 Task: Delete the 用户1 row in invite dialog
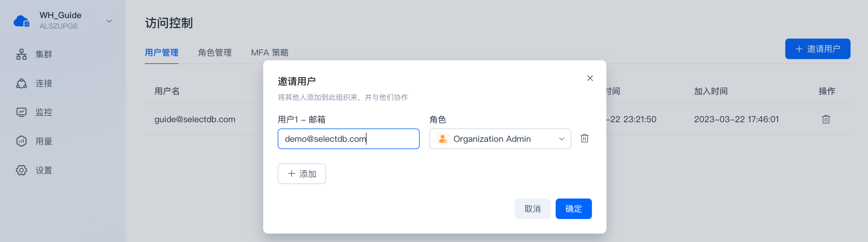tap(584, 138)
